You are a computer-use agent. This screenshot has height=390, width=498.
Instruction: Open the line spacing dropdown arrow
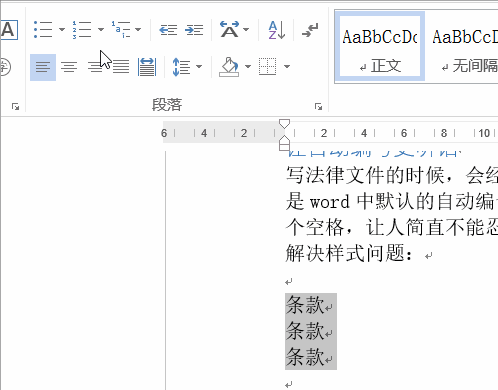(x=199, y=67)
